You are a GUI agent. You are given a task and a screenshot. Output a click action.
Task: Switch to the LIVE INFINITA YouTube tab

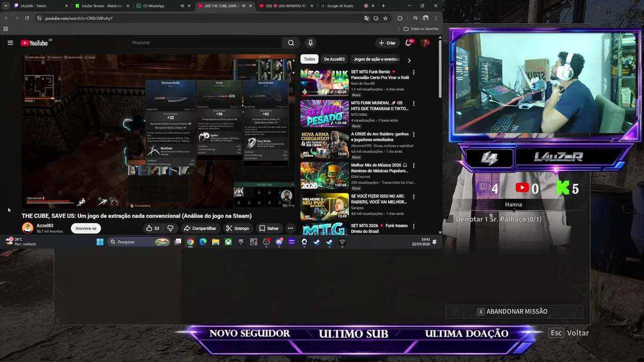coord(285,6)
